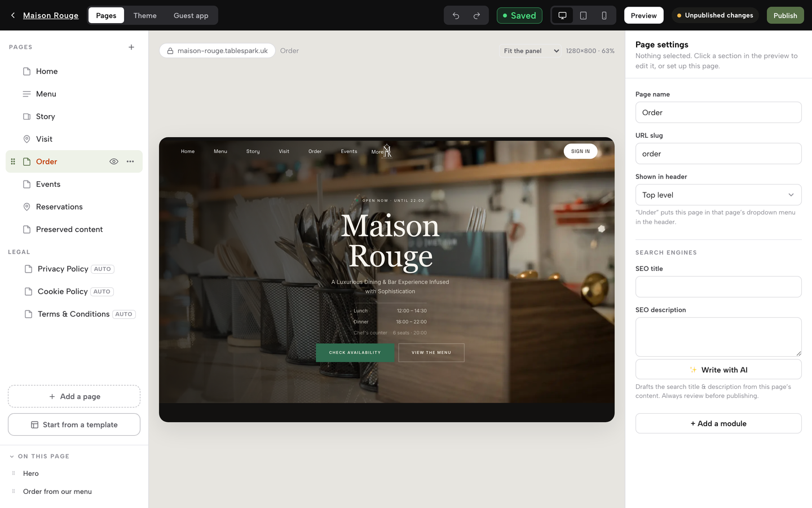
Task: Redo the last change
Action: point(476,15)
